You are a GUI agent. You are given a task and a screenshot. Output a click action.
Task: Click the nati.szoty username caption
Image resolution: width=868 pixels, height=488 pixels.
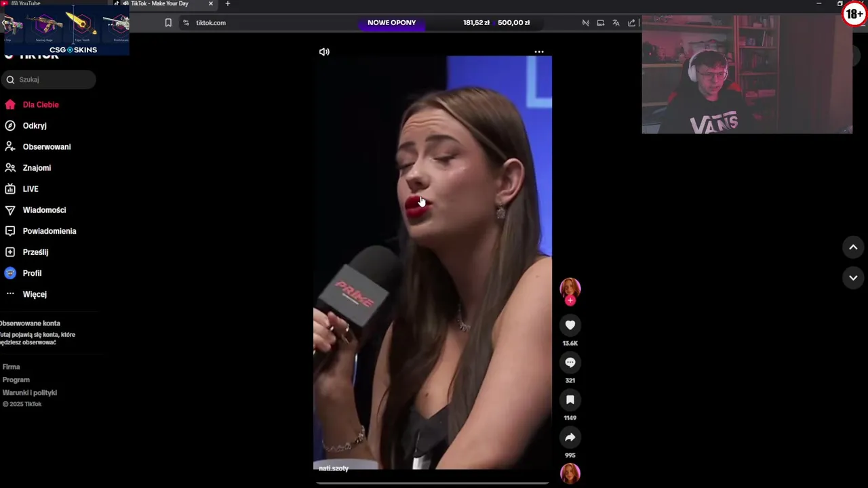click(x=334, y=468)
